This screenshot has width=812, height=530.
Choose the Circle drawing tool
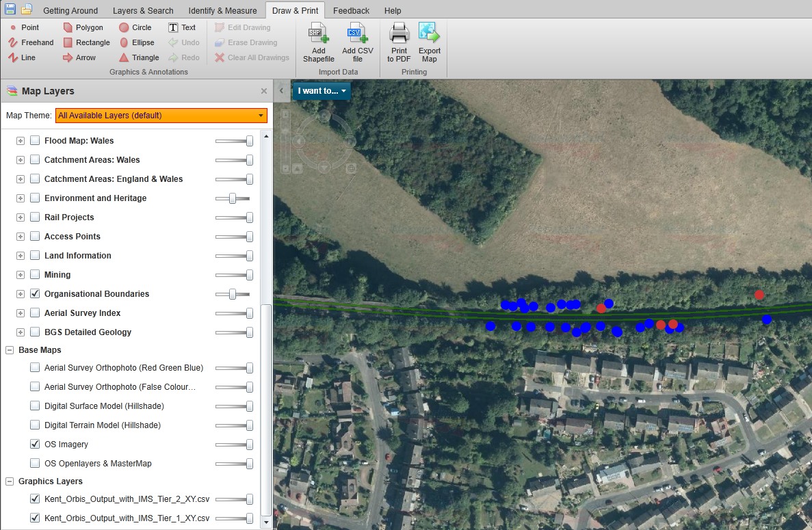tap(135, 27)
